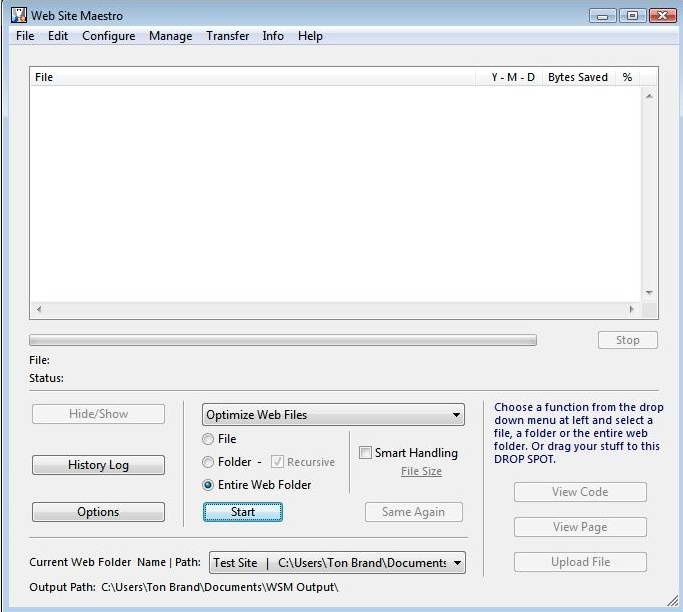Image resolution: width=683 pixels, height=612 pixels.
Task: Maximize the Web Site Maestro window
Action: click(632, 16)
